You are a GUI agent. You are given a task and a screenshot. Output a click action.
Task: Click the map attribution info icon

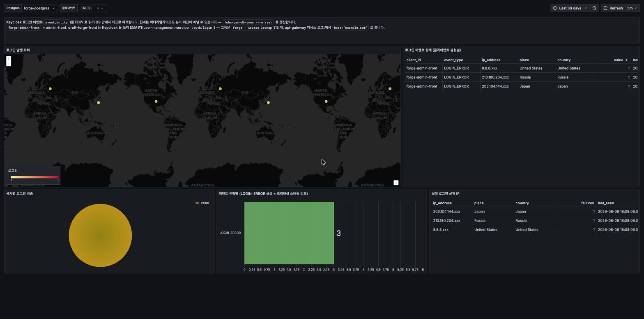coord(396,183)
